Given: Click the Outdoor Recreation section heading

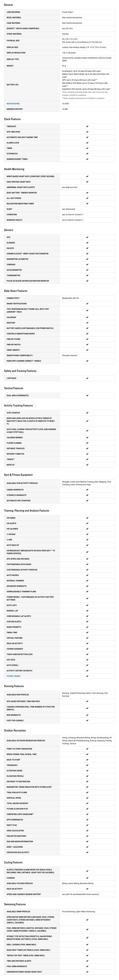Looking at the screenshot, I should 15,730.
